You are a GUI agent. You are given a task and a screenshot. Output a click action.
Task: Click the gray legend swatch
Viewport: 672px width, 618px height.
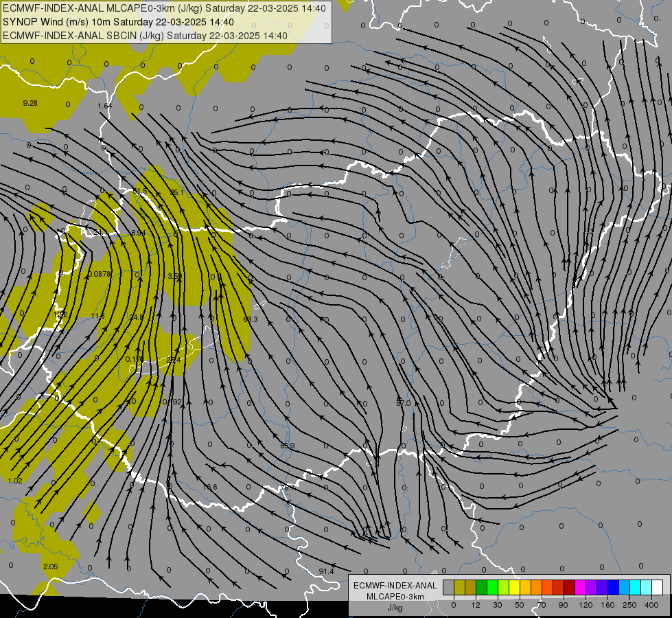[449, 588]
